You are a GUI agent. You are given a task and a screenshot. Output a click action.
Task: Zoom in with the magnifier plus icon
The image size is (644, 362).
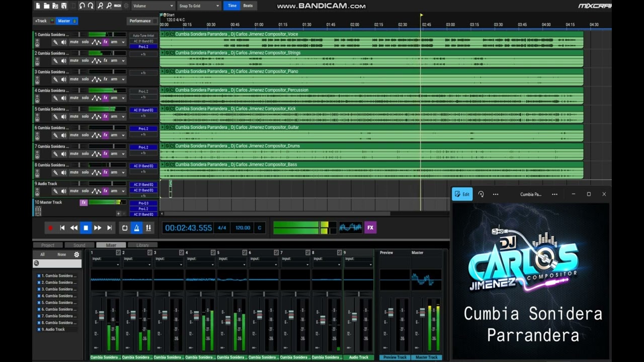(x=100, y=6)
